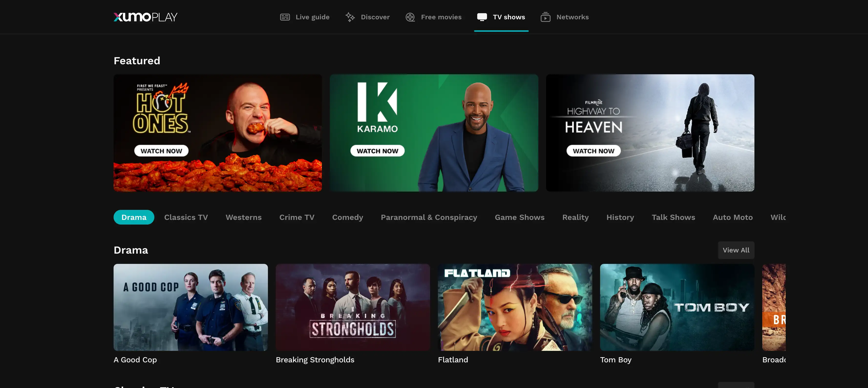Click the Discover sparkle icon
The width and height of the screenshot is (868, 388).
click(350, 17)
